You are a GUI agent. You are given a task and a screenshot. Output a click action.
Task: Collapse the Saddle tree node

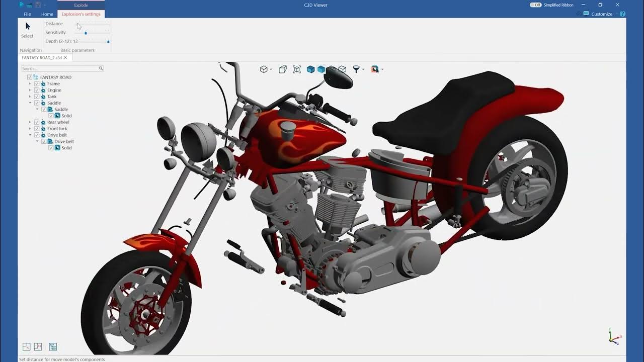click(30, 103)
